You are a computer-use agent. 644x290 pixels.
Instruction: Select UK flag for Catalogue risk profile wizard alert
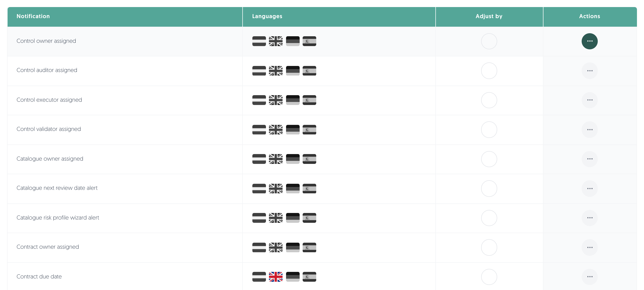click(275, 218)
